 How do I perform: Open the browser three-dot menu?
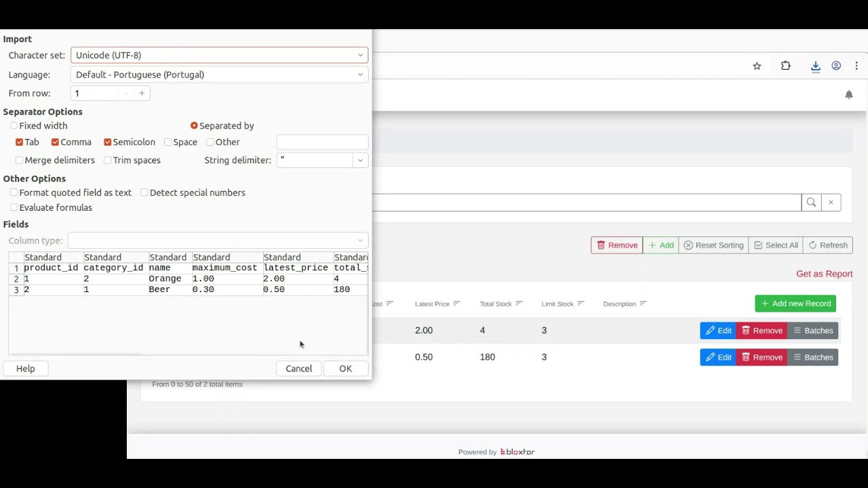coord(857,66)
